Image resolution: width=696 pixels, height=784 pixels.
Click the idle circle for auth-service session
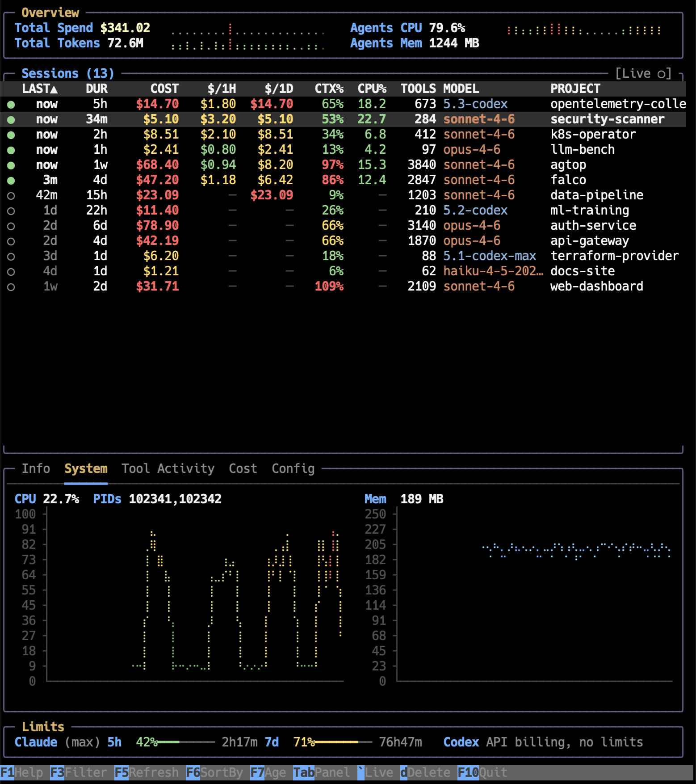coord(11,226)
